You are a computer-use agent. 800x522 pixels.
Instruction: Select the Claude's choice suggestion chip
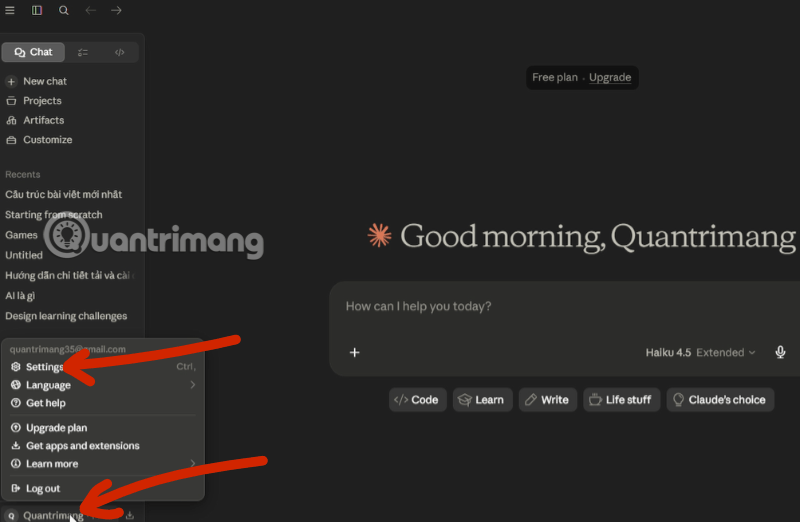point(720,400)
